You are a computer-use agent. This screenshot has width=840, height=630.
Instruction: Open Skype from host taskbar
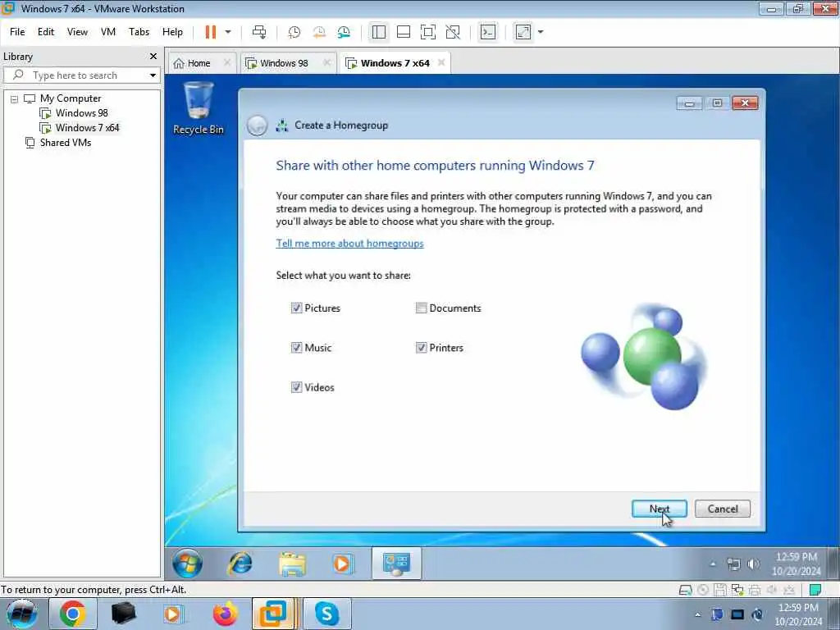pyautogui.click(x=326, y=614)
